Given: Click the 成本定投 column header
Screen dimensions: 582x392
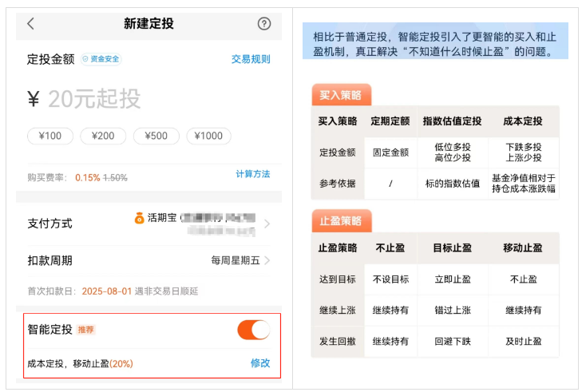Looking at the screenshot, I should click(x=523, y=121).
